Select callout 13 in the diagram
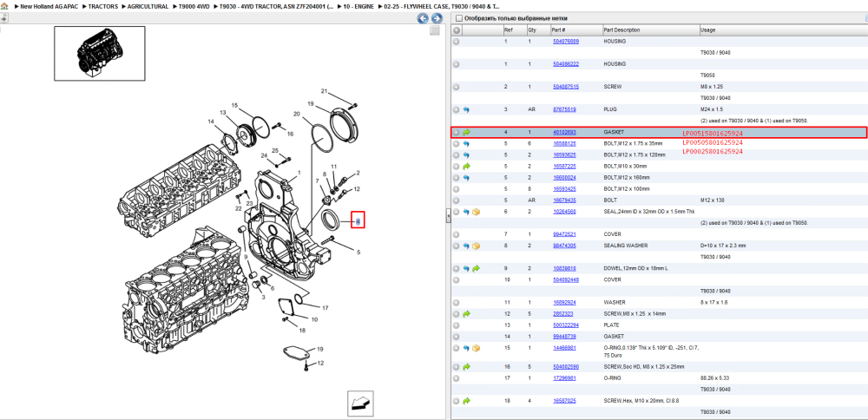This screenshot has height=420, width=868. [222, 113]
